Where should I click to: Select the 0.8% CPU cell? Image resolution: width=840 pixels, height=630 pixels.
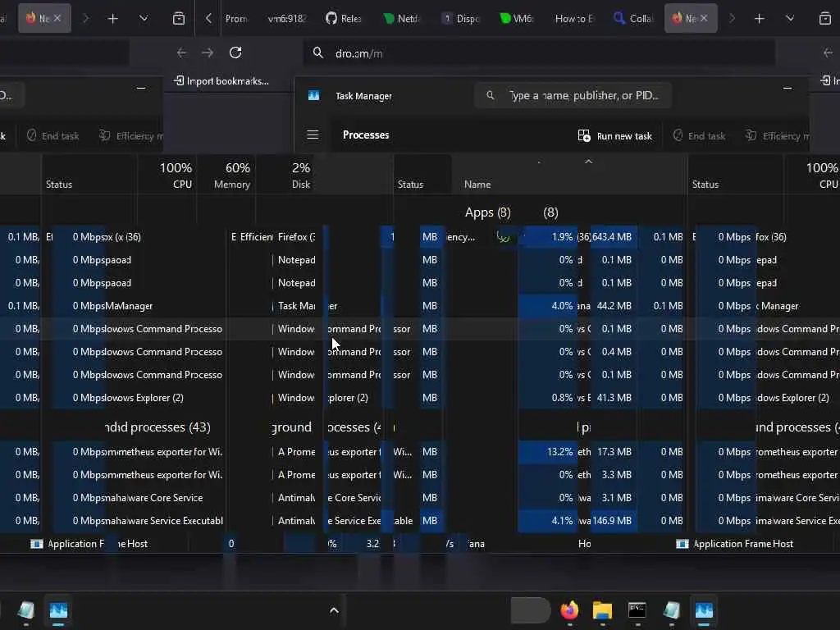(x=547, y=398)
